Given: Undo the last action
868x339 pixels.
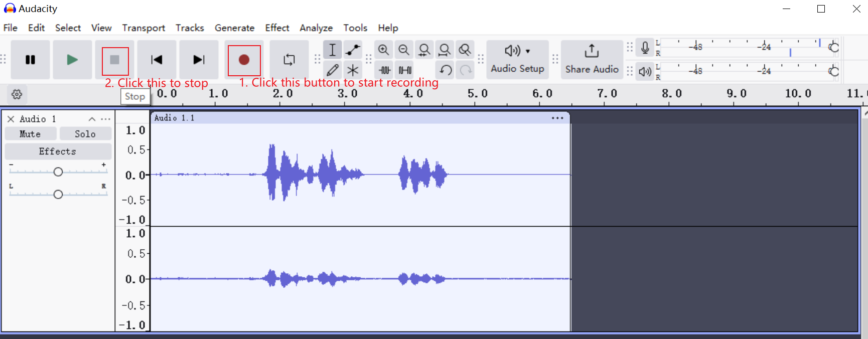Looking at the screenshot, I should (x=446, y=70).
